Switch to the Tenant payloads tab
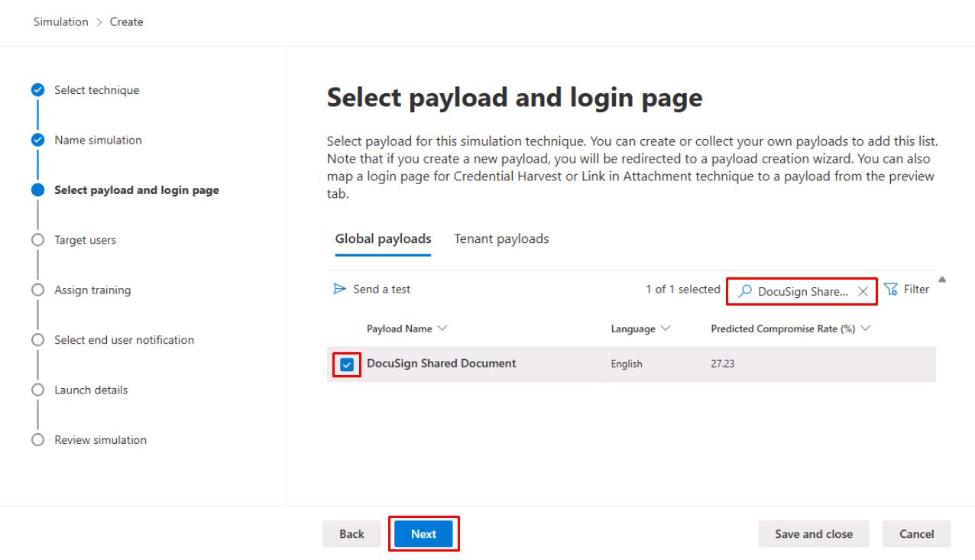This screenshot has height=560, width=975. click(x=501, y=239)
